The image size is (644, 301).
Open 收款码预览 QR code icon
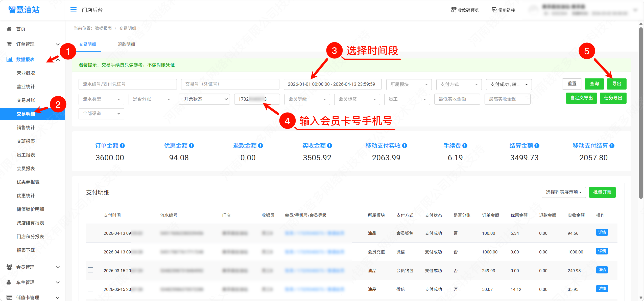(x=454, y=10)
